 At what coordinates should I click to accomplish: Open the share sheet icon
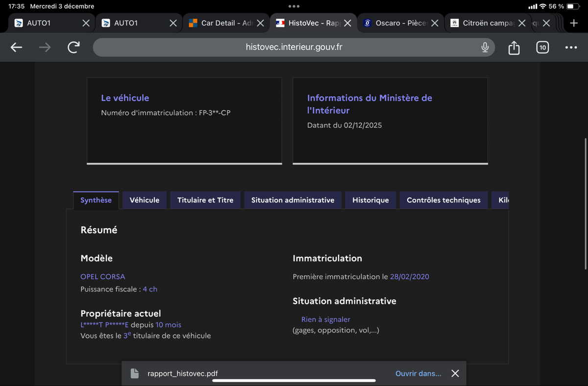pyautogui.click(x=514, y=48)
